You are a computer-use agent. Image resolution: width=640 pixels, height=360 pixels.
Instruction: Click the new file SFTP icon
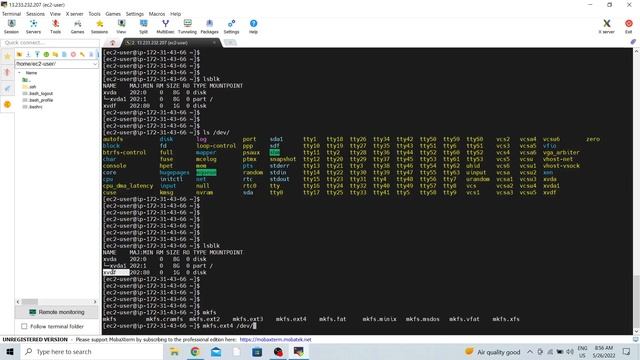[64, 54]
